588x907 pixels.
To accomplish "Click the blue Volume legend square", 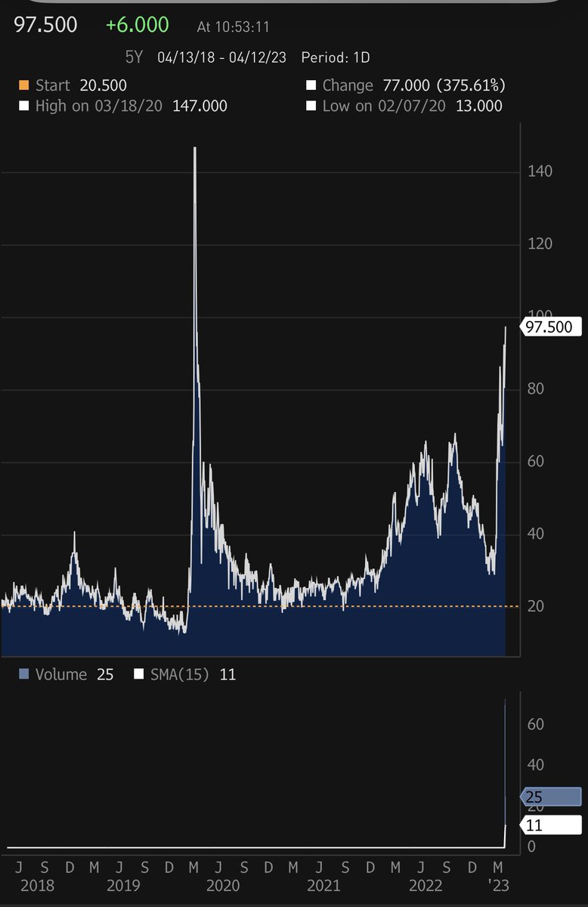I will pos(23,674).
